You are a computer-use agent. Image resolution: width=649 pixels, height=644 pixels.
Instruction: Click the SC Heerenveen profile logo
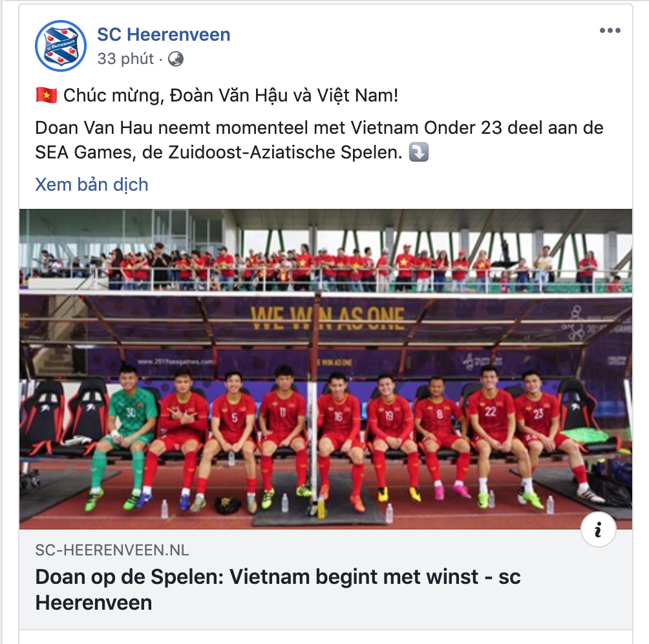tap(61, 46)
